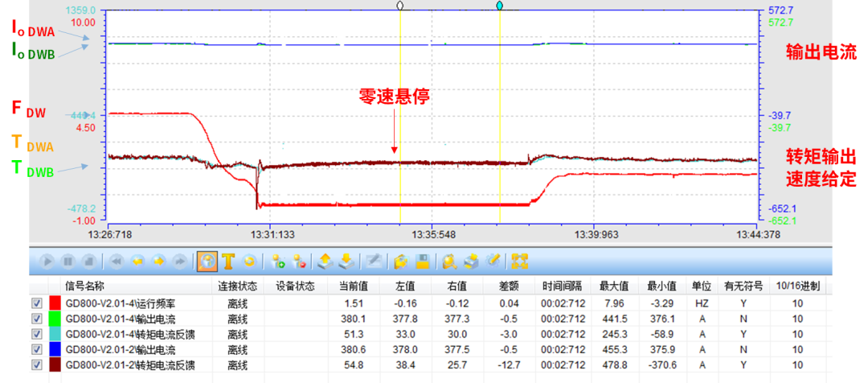Click the add signal icon with green plus
Screen dimensions: 868x383
click(279, 262)
